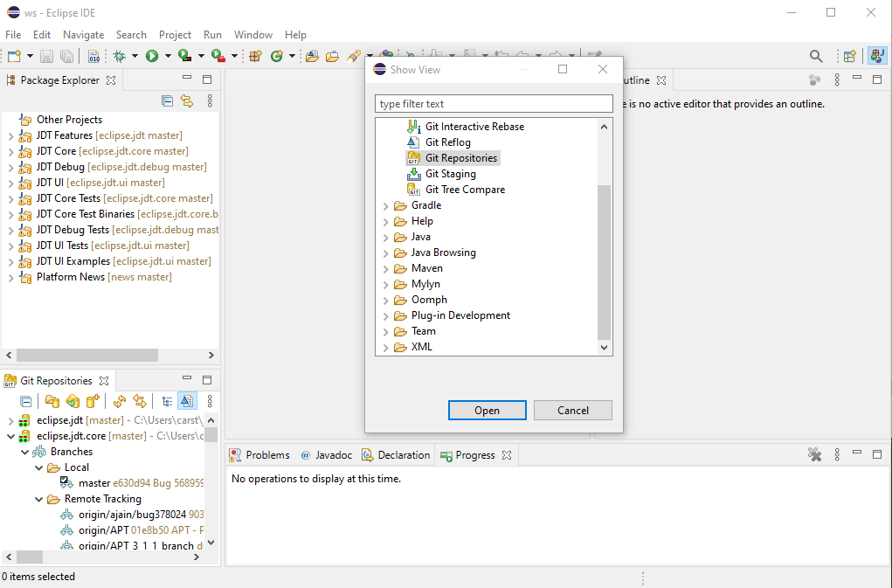Screen dimensions: 892x588
Task: Click the Clone a Git Repository icon
Action: 73,402
